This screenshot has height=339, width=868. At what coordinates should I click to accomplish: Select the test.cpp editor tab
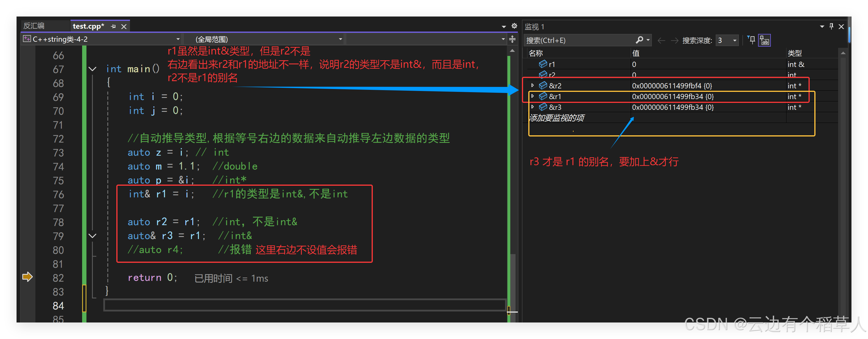88,26
